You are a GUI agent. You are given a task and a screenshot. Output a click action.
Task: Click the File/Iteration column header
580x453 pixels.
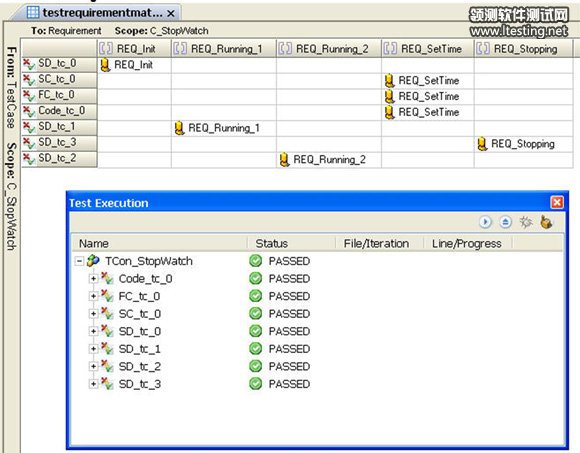click(380, 243)
